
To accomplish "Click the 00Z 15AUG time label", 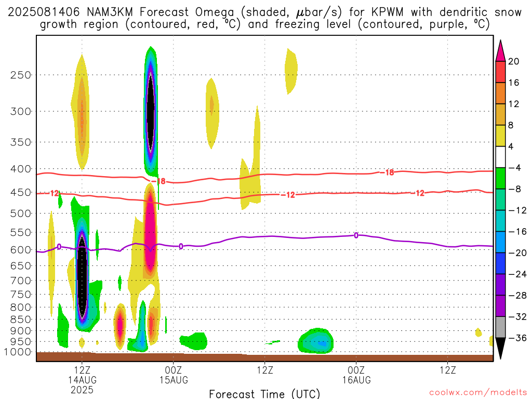I will tap(174, 375).
